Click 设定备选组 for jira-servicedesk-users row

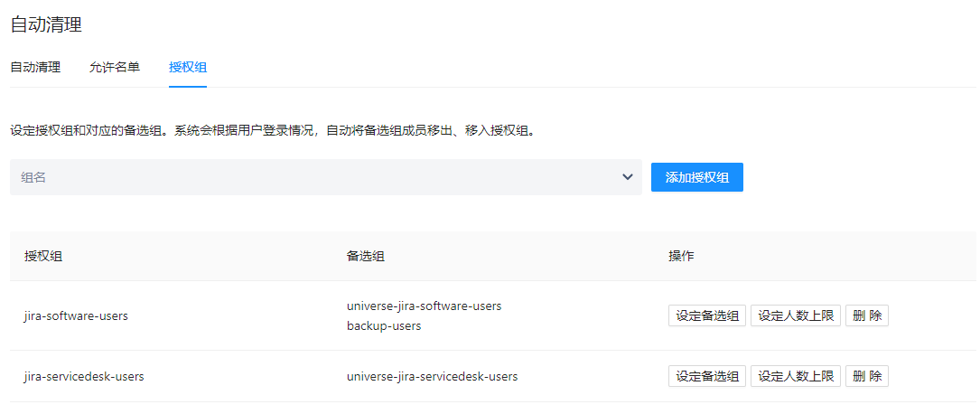click(707, 376)
